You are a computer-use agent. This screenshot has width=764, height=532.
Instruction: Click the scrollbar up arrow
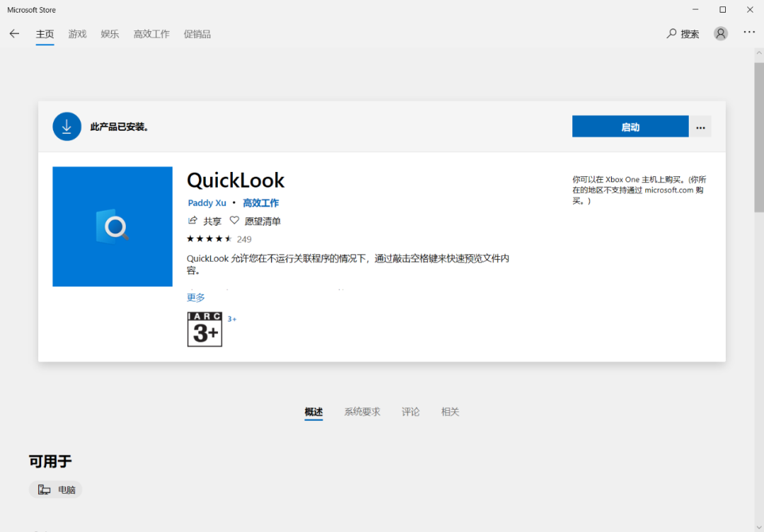click(759, 52)
